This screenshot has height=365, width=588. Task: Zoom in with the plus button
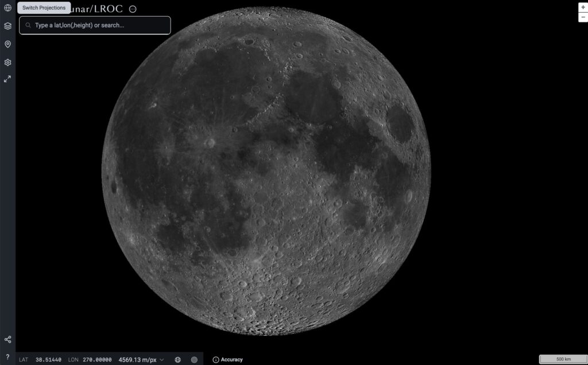coord(583,7)
